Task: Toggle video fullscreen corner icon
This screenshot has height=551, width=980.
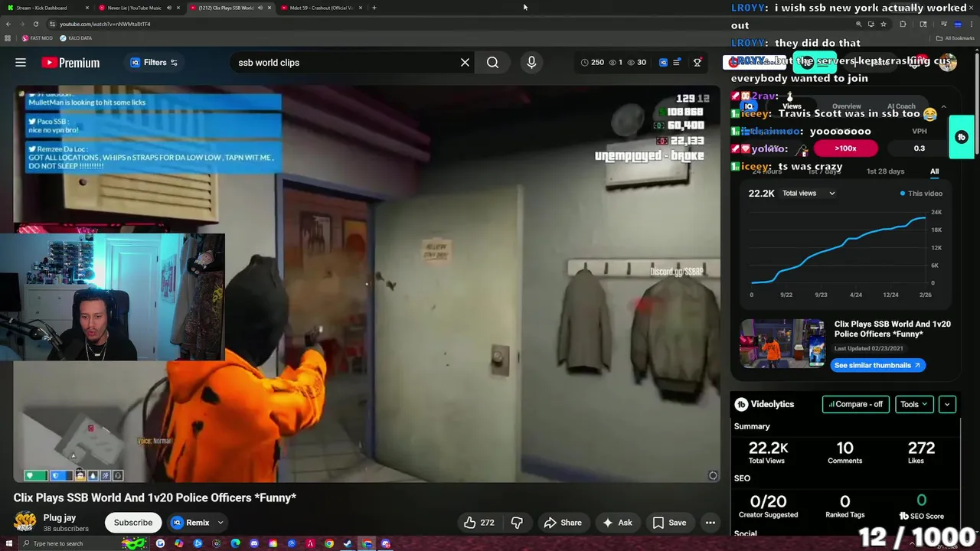Action: pyautogui.click(x=713, y=475)
